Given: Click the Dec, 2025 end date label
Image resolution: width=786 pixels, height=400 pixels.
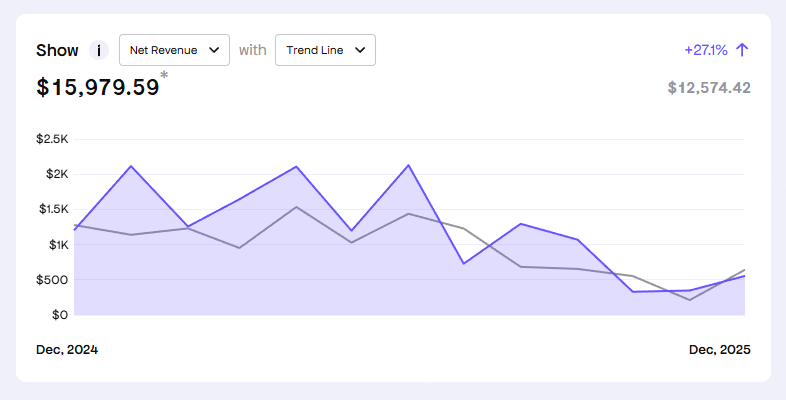Looking at the screenshot, I should tap(719, 350).
